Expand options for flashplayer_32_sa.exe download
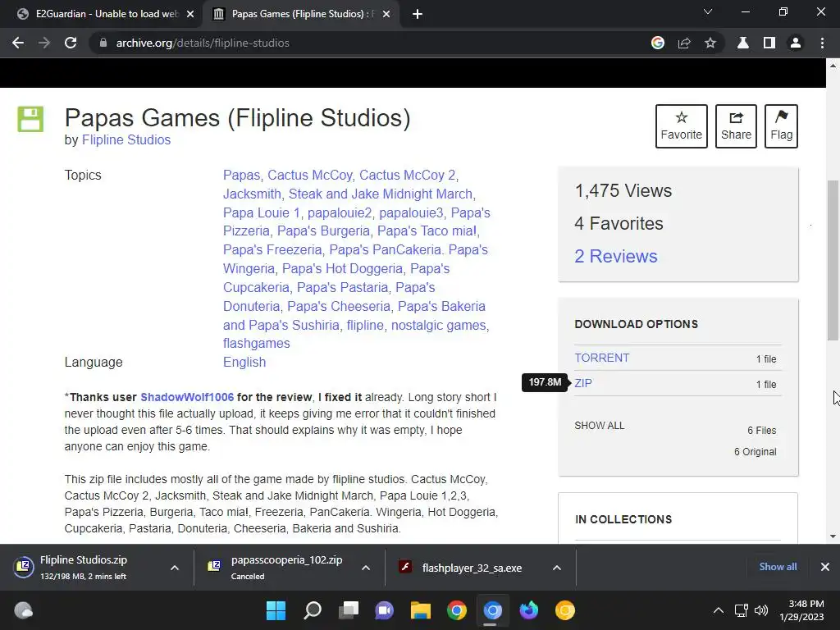The height and width of the screenshot is (630, 840). click(x=557, y=568)
